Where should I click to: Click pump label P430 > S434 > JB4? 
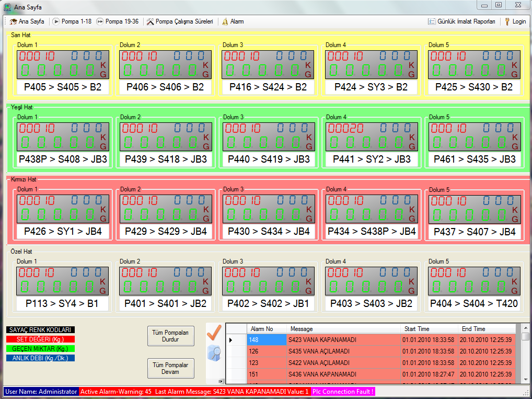[269, 232]
